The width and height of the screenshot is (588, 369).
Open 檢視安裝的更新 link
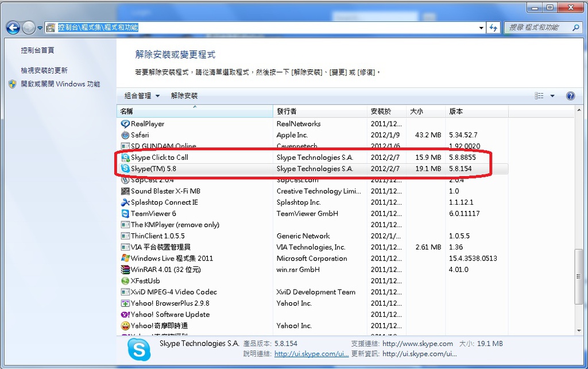(44, 71)
